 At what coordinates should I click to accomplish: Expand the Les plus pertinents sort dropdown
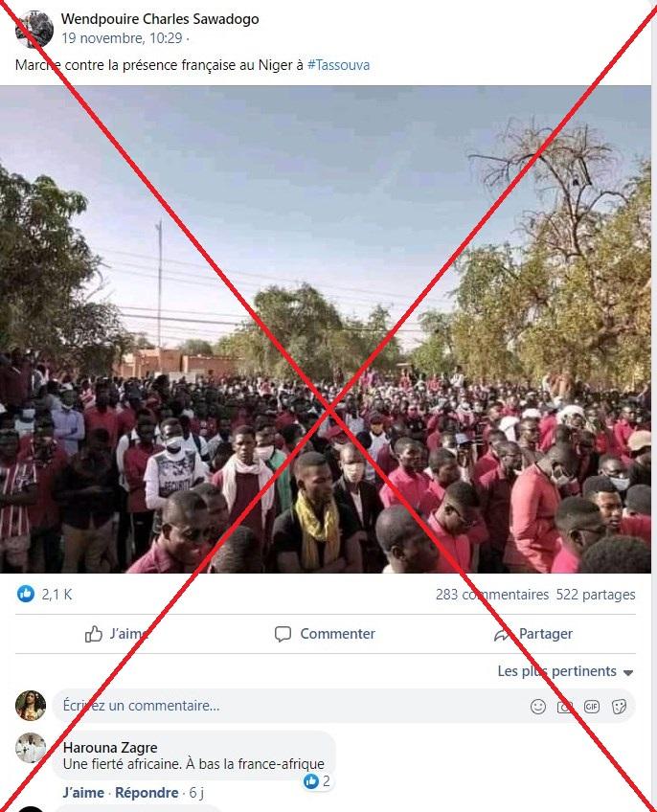[565, 671]
